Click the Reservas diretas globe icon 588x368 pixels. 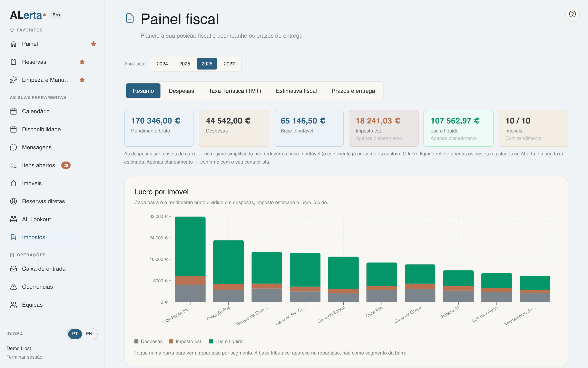point(13,201)
